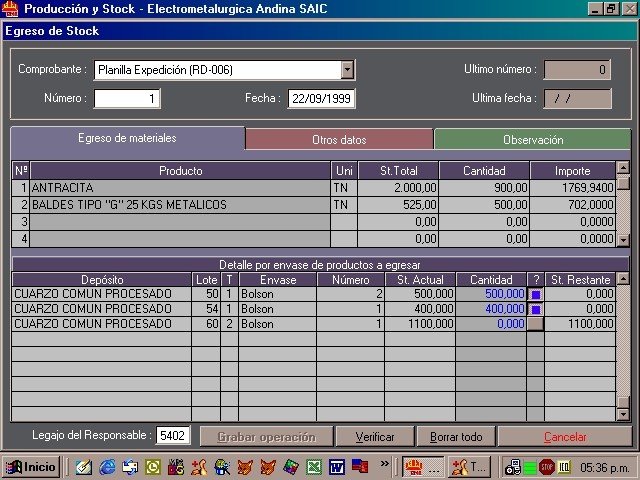Click the Depósito column header
The image size is (640, 480).
[x=102, y=280]
